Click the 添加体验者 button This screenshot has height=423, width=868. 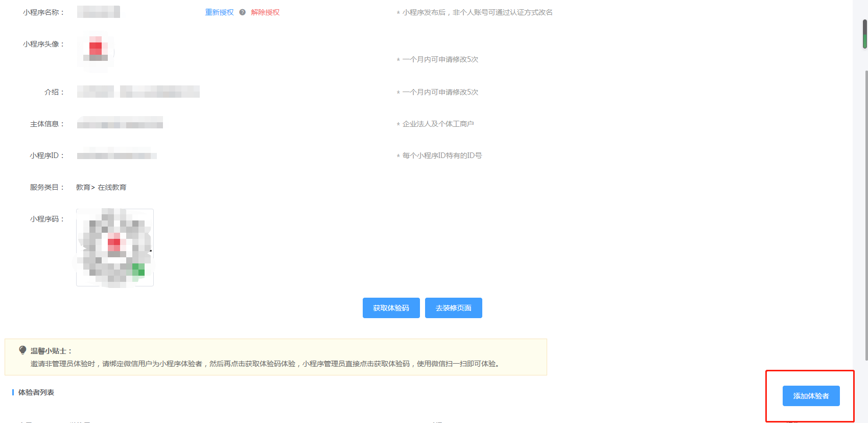[x=811, y=396]
